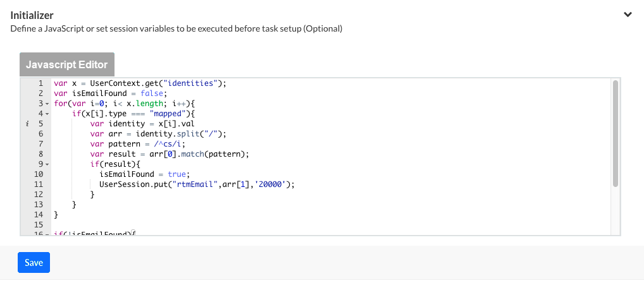
Task: Fold the for loop at line 3
Action: [47, 104]
